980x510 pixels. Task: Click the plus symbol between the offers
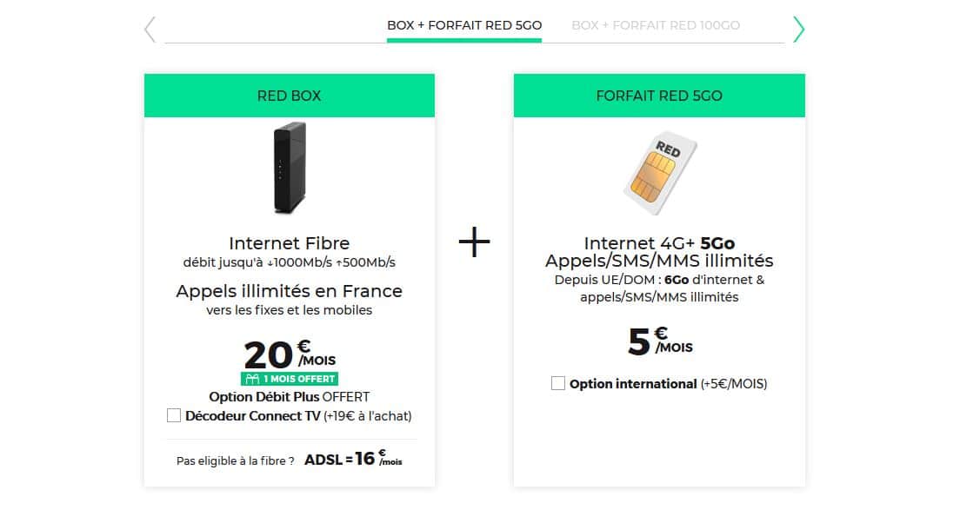point(473,243)
